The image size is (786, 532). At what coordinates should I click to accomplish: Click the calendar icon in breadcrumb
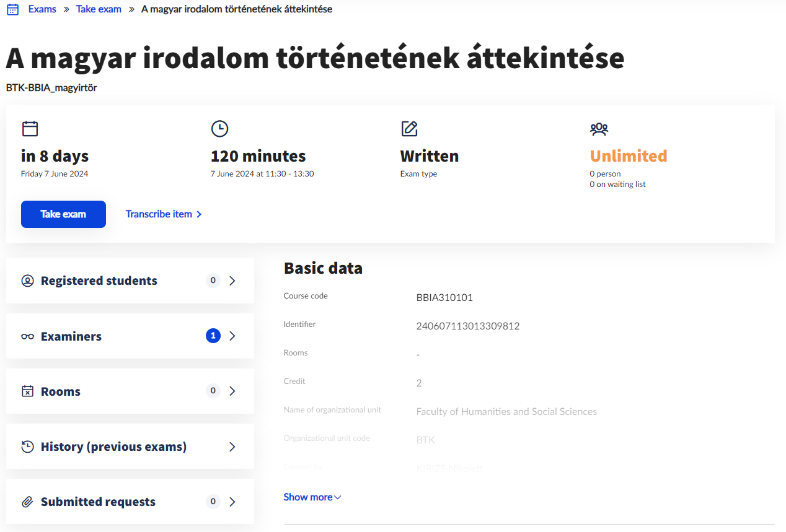[x=12, y=10]
